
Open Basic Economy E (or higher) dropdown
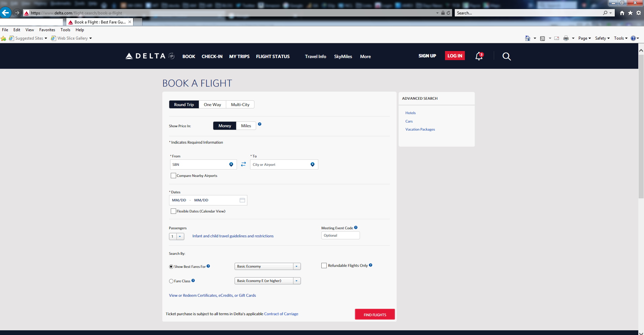click(x=268, y=281)
